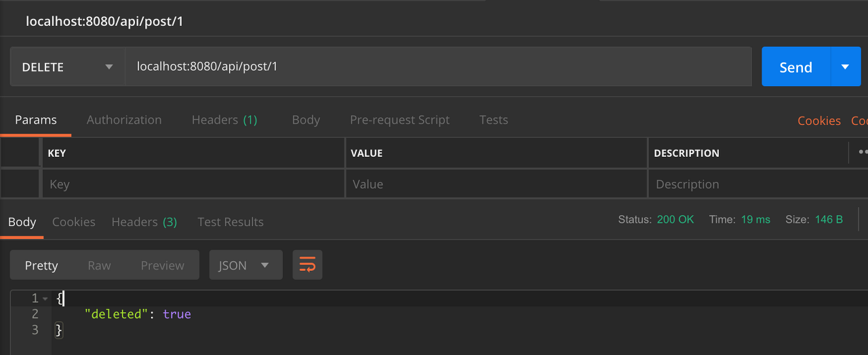Screen dimensions: 868x355
Task: Open the Pre-request Script tab
Action: tap(399, 119)
